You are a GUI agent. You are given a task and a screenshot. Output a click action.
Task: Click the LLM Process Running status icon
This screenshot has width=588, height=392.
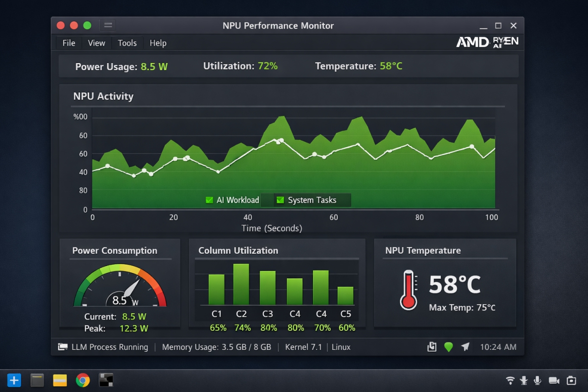click(63, 346)
